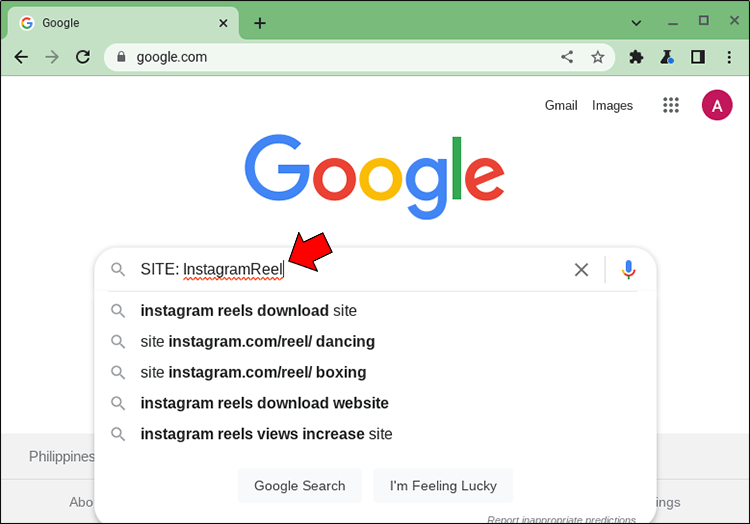Open the Gmail link
Image resolution: width=750 pixels, height=524 pixels.
(x=561, y=105)
